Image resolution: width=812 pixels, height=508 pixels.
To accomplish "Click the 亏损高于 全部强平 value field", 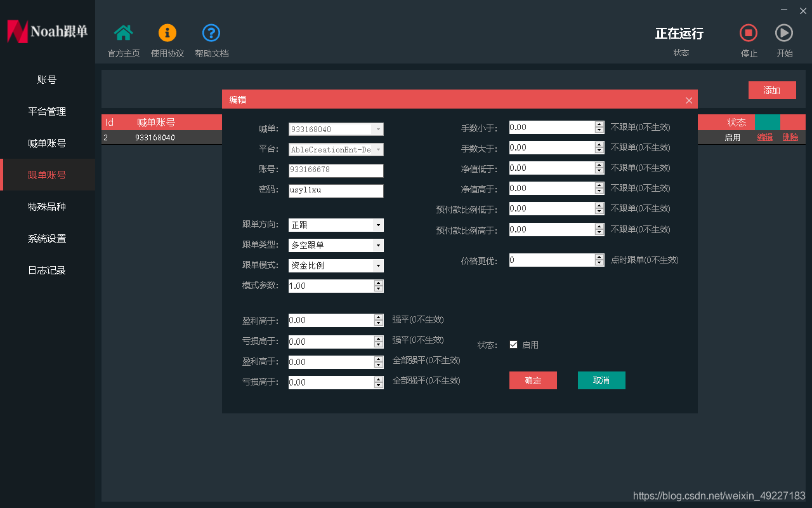I will click(336, 382).
